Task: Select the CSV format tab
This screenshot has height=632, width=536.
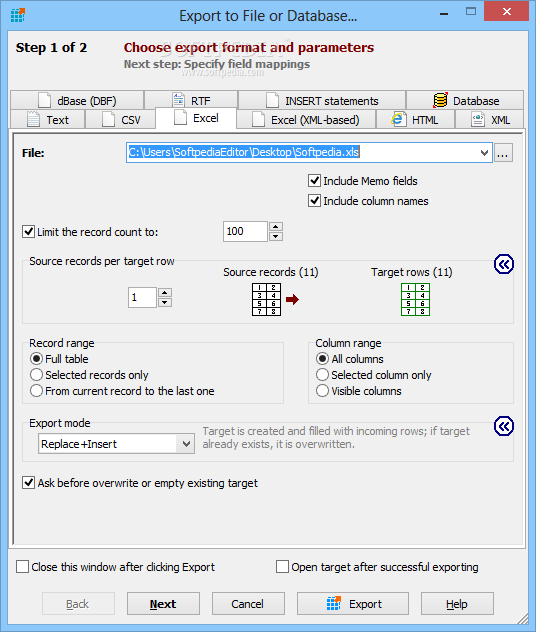Action: 120,120
